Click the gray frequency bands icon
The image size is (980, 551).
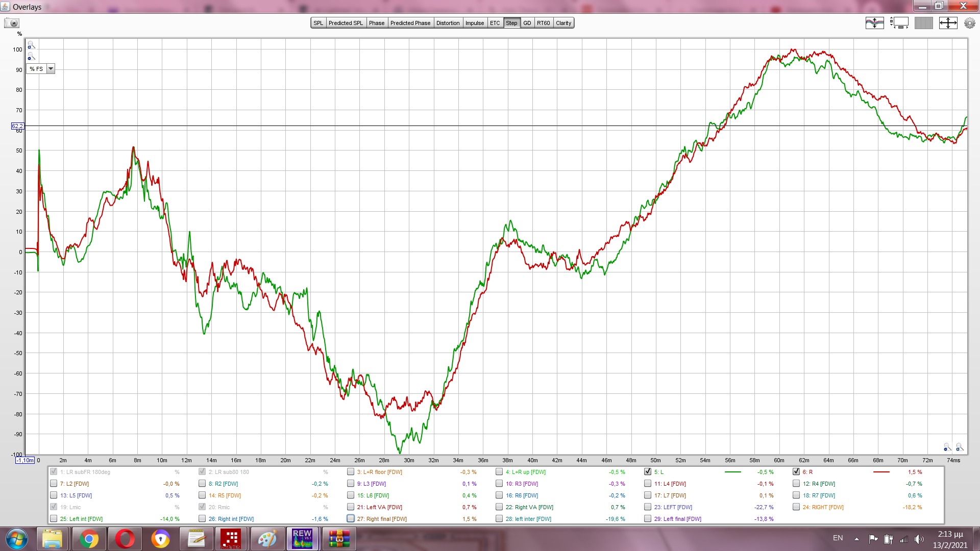pos(923,23)
